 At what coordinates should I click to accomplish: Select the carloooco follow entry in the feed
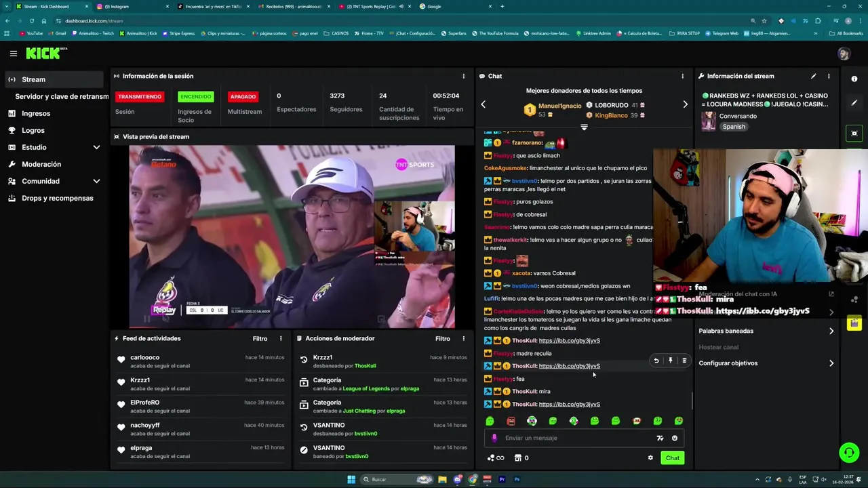click(201, 361)
